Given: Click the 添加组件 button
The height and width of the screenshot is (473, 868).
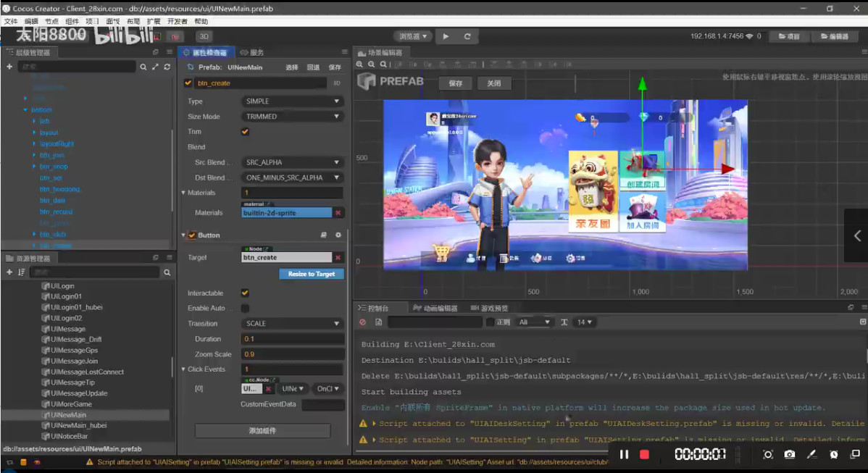Looking at the screenshot, I should click(x=262, y=430).
